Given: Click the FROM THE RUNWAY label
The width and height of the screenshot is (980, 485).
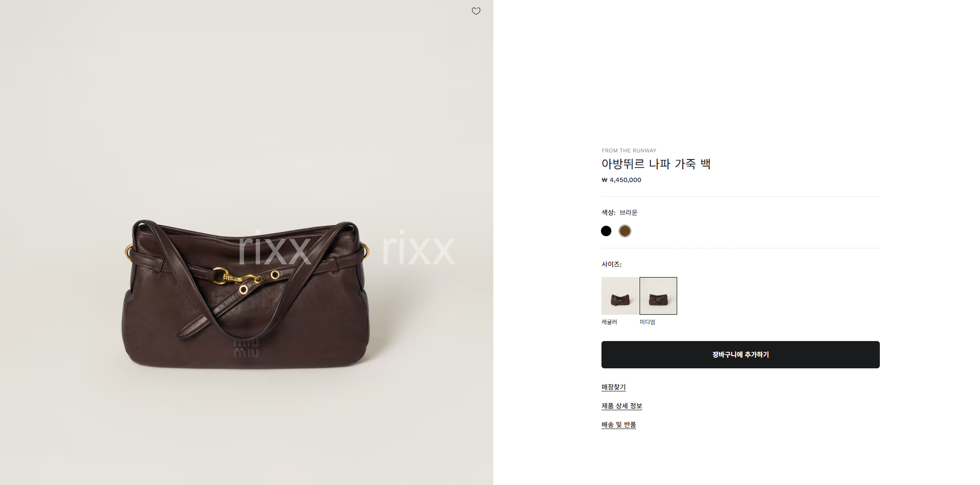Looking at the screenshot, I should coord(629,151).
